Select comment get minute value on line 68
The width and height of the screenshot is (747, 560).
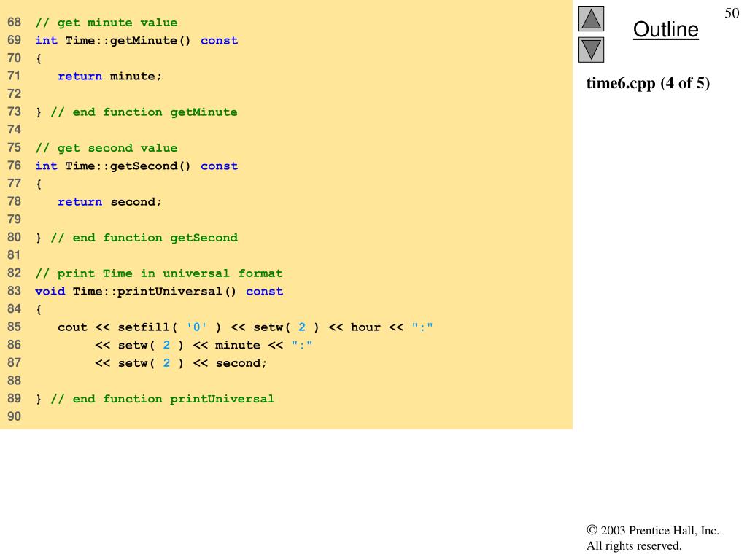(x=107, y=23)
